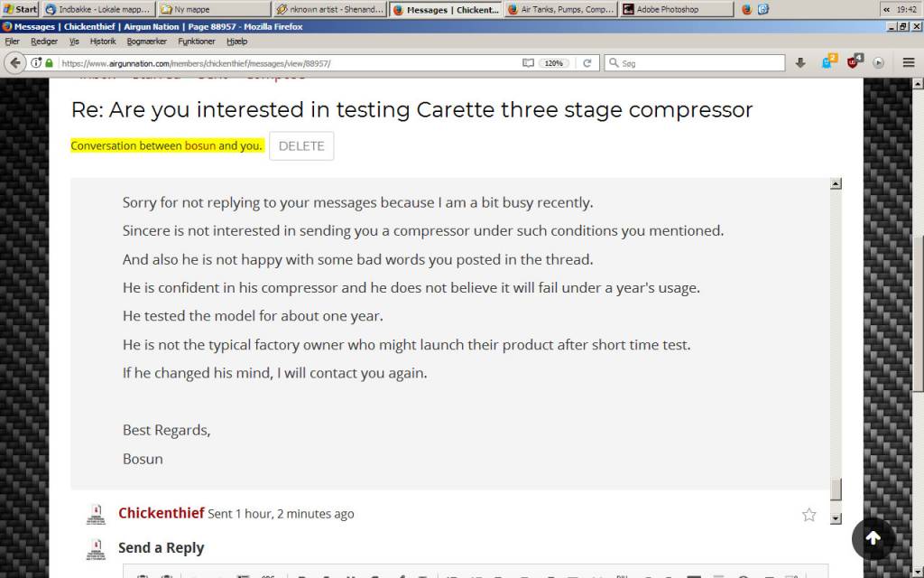924x578 pixels.
Task: Reset the 120% zoom level indicator
Action: (553, 63)
